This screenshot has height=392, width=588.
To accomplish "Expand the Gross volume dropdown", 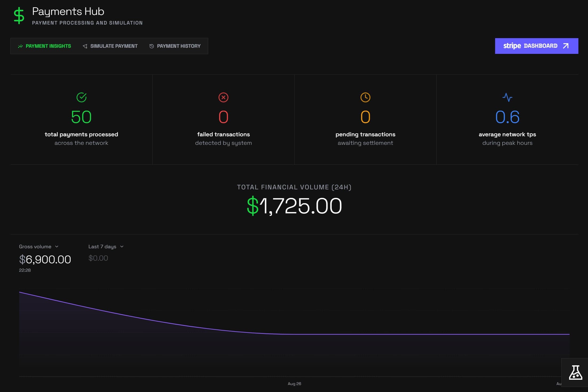I will 39,247.
